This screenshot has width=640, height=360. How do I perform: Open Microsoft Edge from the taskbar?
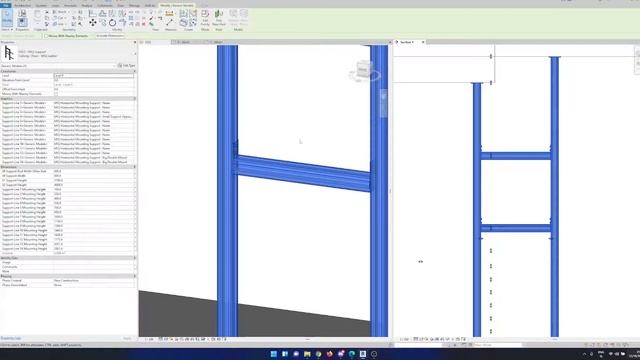point(351,354)
